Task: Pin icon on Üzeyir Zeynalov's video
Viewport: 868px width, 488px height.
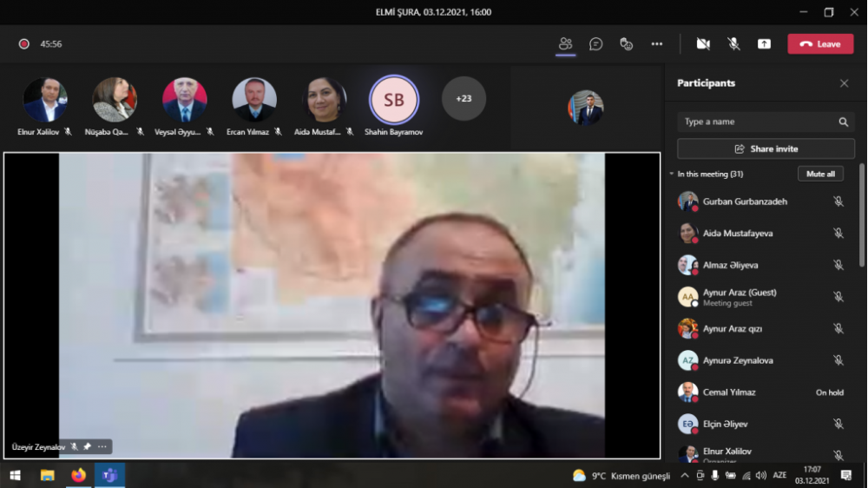Action: coord(87,446)
